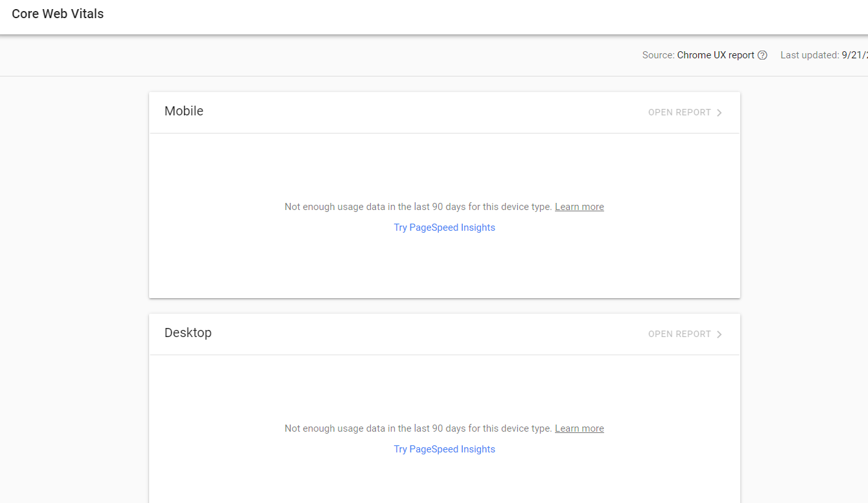Image resolution: width=868 pixels, height=503 pixels.
Task: Click the Core Web Vitals page title
Action: [x=58, y=14]
